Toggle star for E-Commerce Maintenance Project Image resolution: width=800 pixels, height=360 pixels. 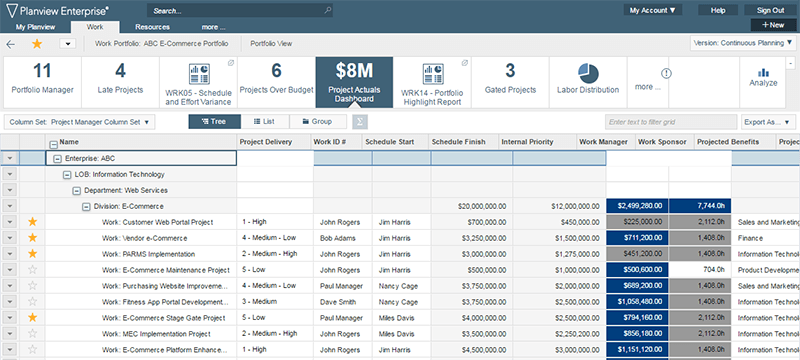pyautogui.click(x=33, y=270)
